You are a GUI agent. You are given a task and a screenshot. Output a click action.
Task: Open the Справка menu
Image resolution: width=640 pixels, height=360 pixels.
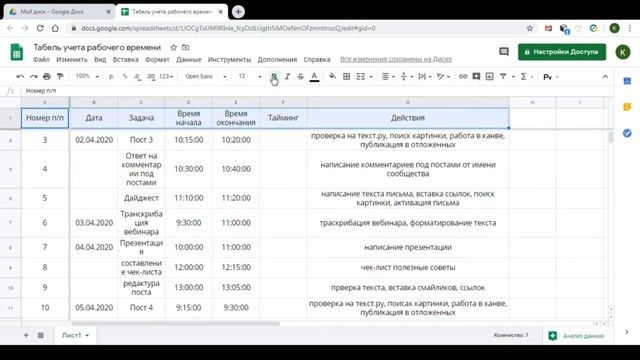(317, 60)
